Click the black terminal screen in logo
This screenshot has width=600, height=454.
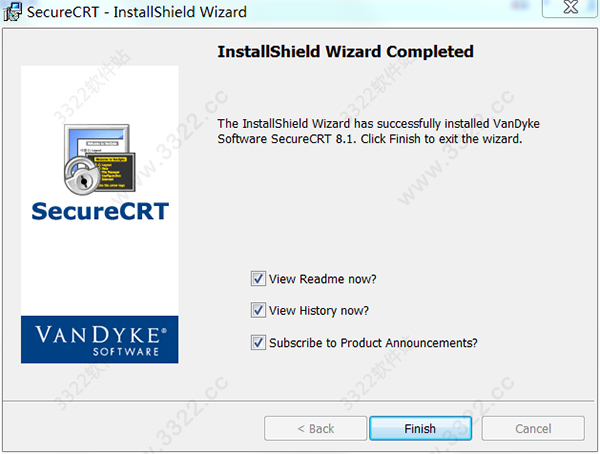coord(115,173)
